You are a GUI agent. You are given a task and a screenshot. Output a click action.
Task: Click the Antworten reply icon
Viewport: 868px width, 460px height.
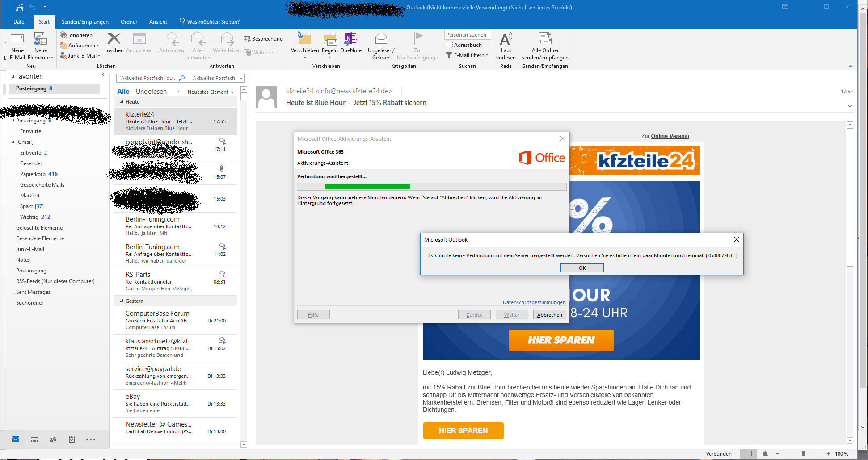tap(172, 39)
